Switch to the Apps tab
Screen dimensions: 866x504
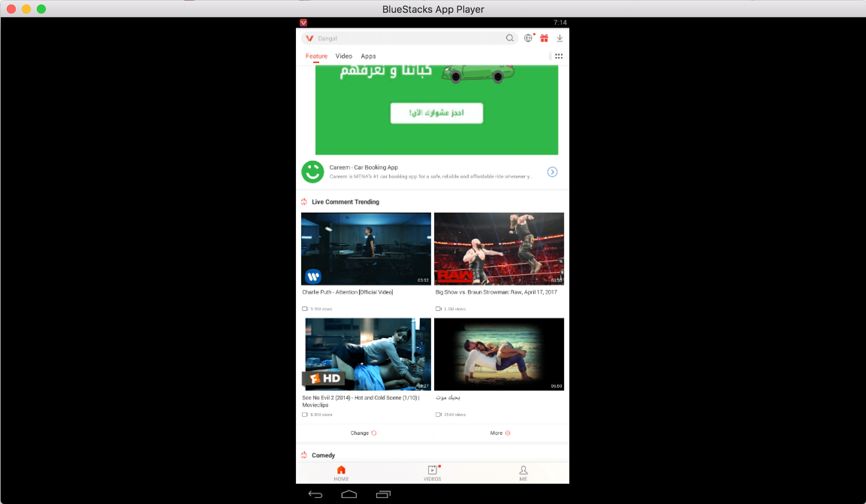coord(368,56)
